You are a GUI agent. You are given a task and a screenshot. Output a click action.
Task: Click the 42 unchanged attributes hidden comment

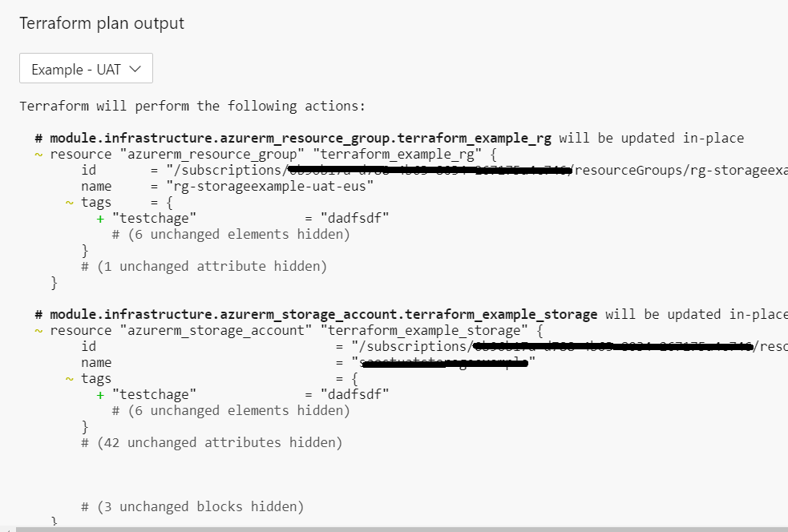pos(212,442)
